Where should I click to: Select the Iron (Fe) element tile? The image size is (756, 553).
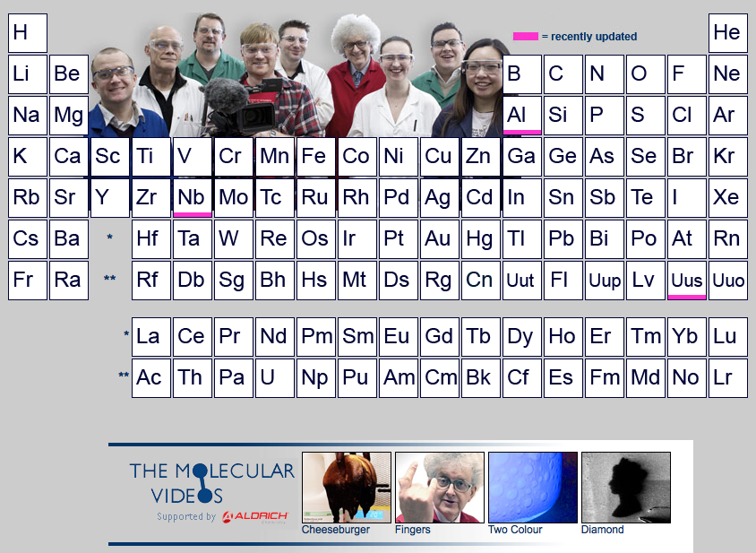(314, 156)
